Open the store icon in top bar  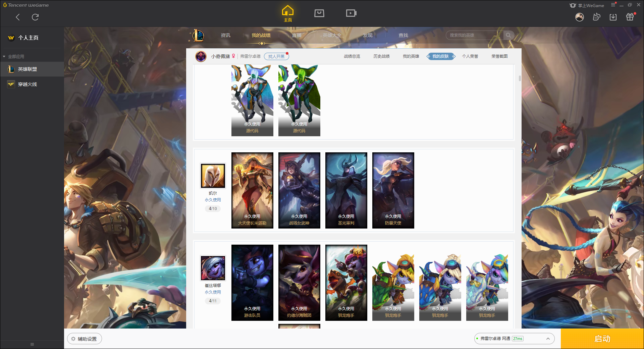click(x=319, y=13)
